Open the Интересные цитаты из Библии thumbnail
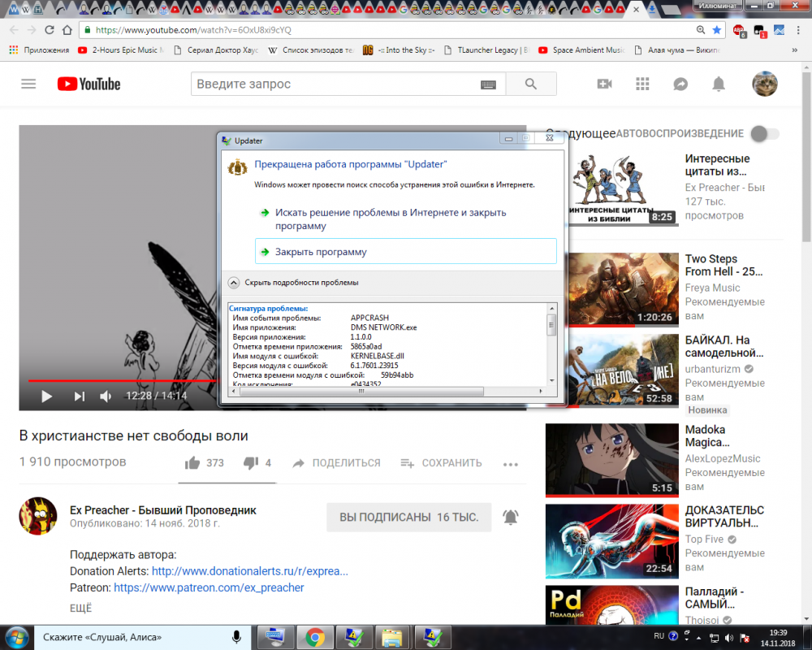Image resolution: width=812 pixels, height=650 pixels. pos(623,189)
